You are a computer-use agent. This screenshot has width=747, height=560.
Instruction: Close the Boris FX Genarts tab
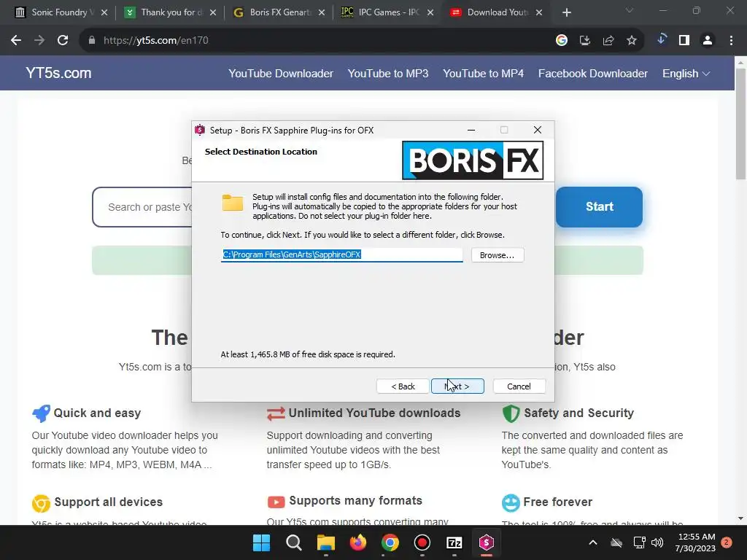click(322, 13)
